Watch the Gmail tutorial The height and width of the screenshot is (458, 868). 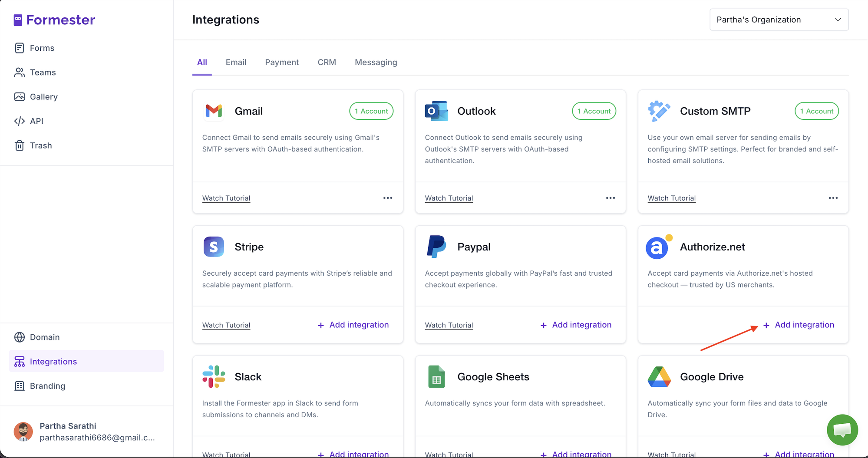pos(226,198)
